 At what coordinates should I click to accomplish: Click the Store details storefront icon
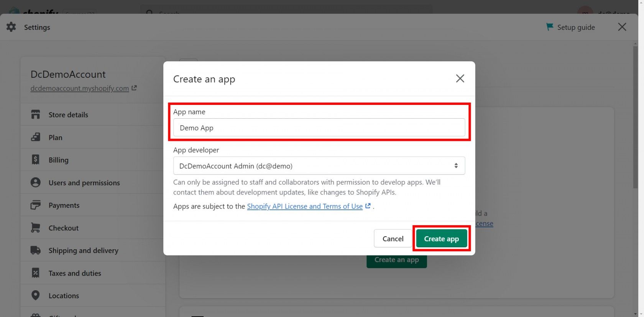(x=35, y=114)
